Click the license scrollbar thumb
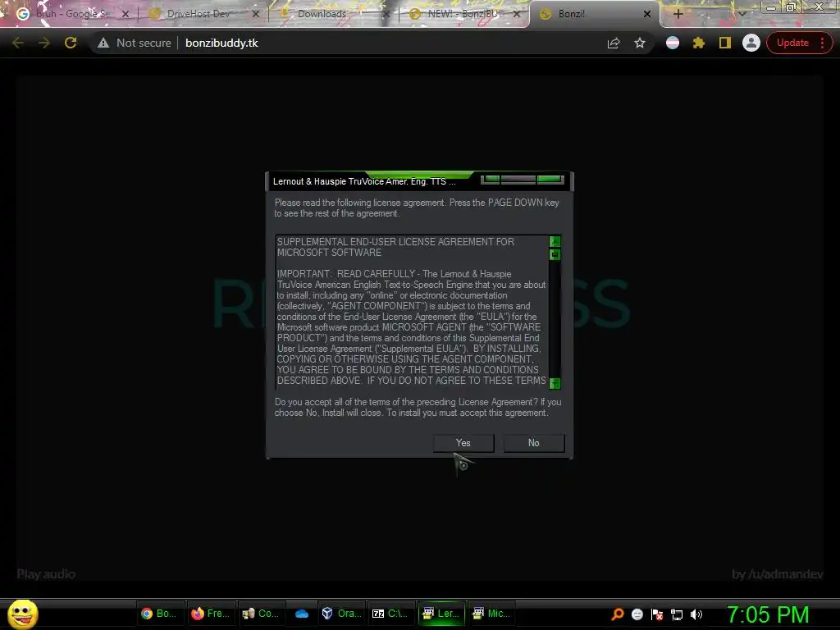Image resolution: width=840 pixels, height=630 pixels. (x=555, y=254)
